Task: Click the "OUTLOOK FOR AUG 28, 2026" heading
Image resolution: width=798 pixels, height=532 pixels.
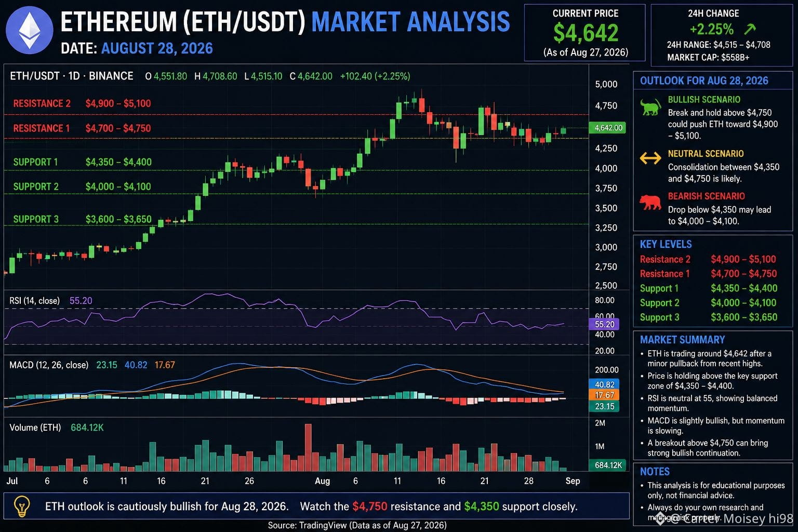Action: (704, 81)
